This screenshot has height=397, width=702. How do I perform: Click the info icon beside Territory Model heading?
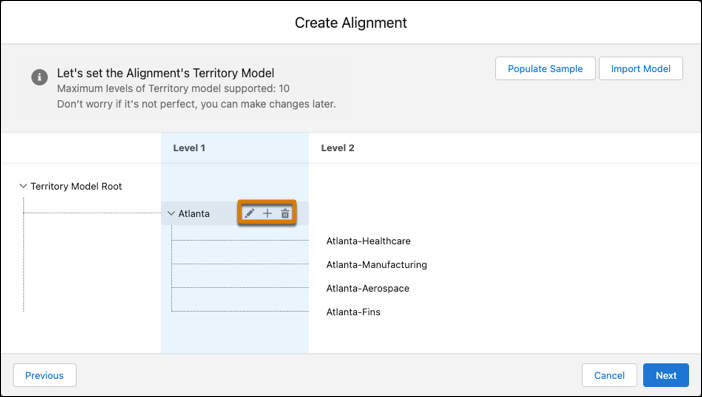tap(39, 77)
